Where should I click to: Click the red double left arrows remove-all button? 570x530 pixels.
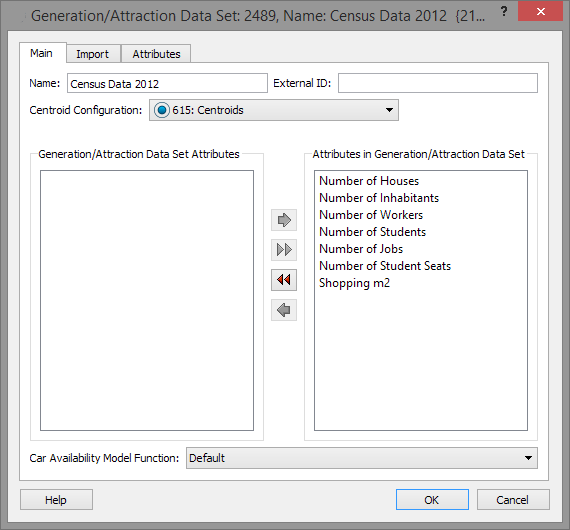coord(284,280)
